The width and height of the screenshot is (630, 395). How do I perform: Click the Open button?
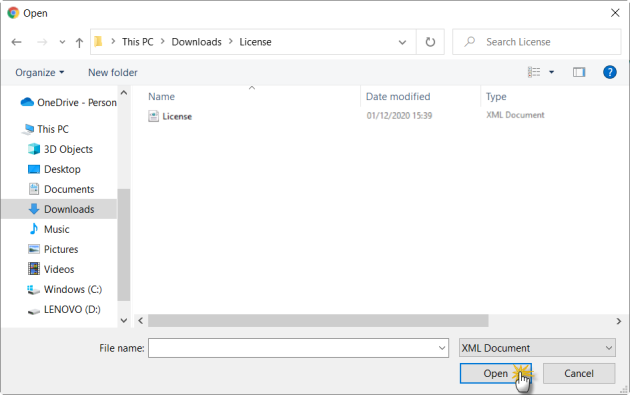point(495,373)
